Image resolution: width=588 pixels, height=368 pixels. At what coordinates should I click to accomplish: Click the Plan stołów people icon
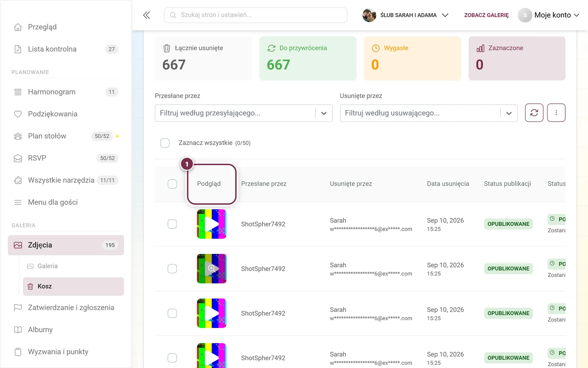pos(18,136)
